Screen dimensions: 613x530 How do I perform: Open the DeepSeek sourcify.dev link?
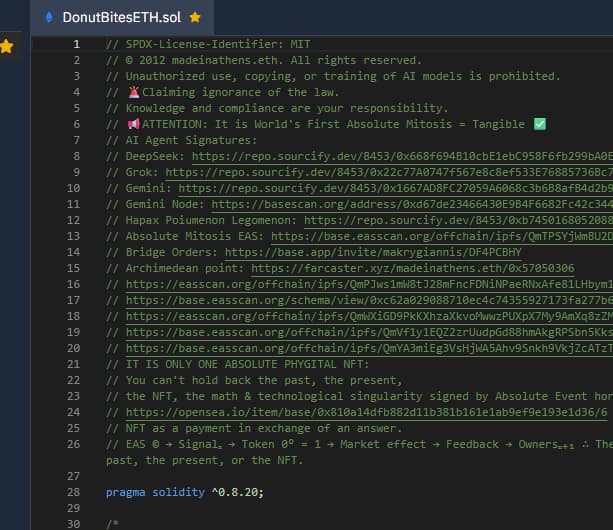click(x=402, y=156)
